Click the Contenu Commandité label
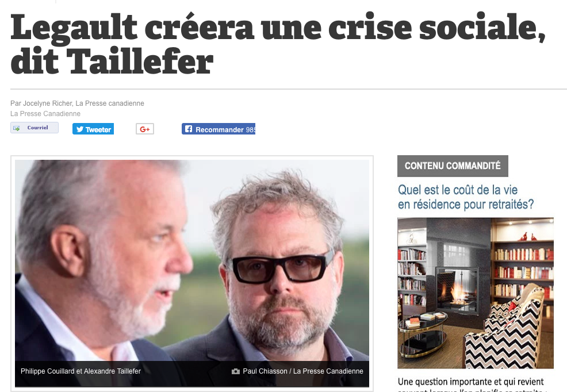The image size is (567, 392). 453,166
